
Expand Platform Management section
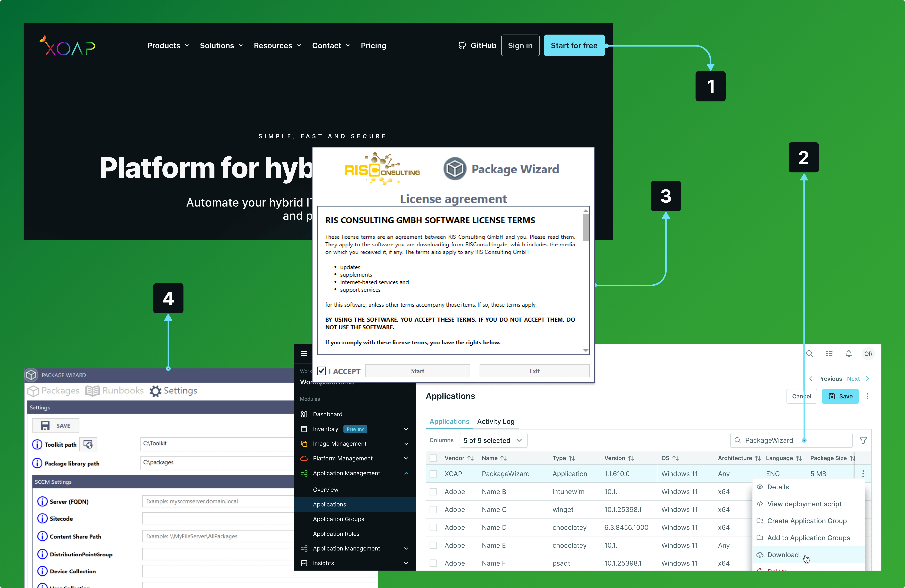tap(406, 458)
